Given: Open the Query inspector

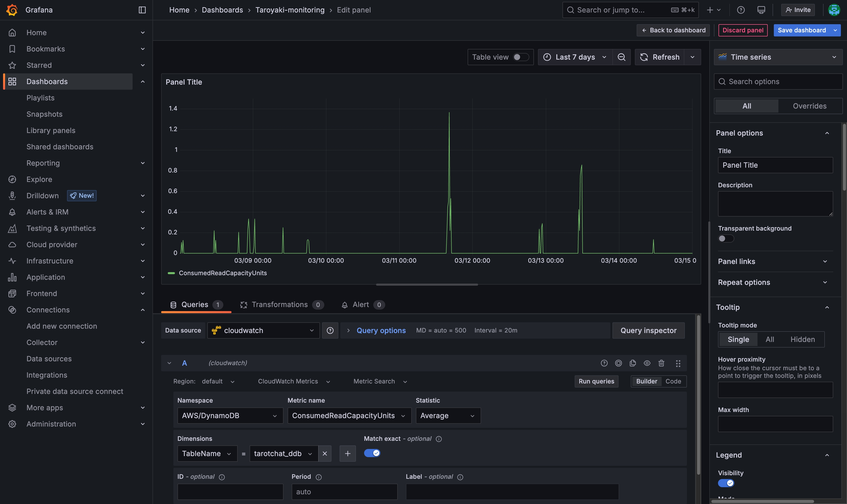Looking at the screenshot, I should [648, 330].
